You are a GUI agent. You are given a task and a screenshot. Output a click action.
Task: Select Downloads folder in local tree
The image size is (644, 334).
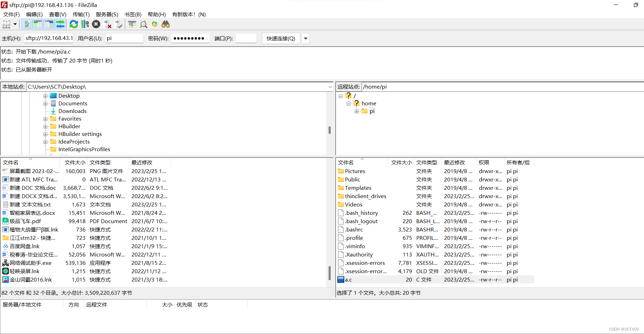(72, 111)
